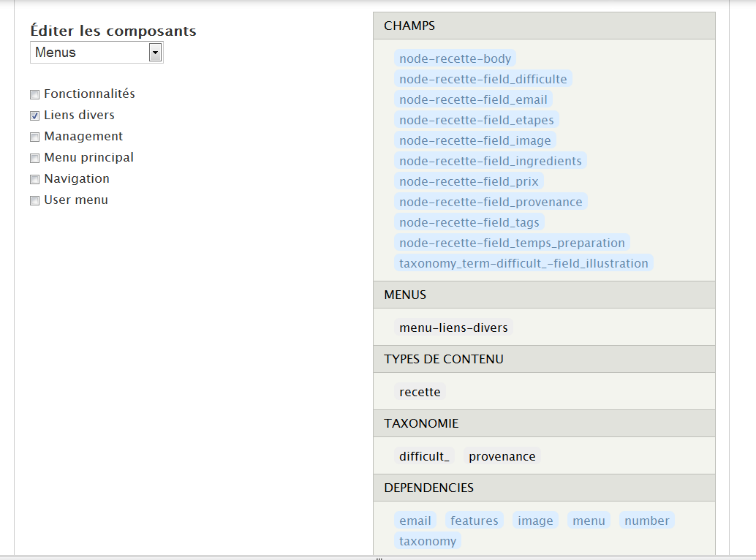Image resolution: width=756 pixels, height=560 pixels.
Task: Click the CHAMPS section header
Action: click(x=543, y=26)
